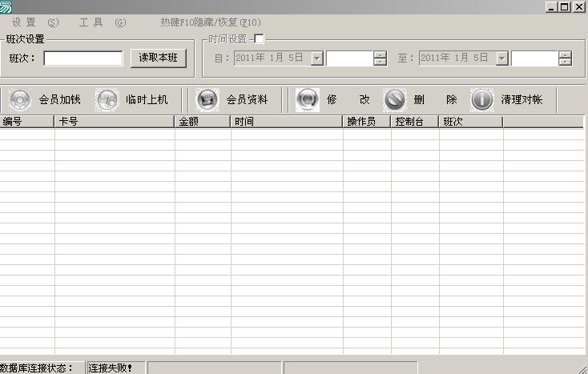Sort by the 操作员 column header

click(367, 122)
